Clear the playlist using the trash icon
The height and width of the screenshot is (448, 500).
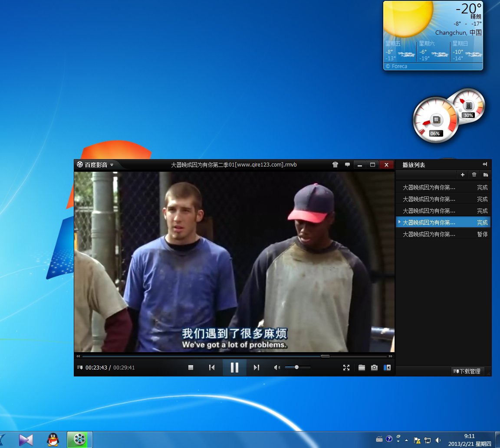(x=475, y=175)
